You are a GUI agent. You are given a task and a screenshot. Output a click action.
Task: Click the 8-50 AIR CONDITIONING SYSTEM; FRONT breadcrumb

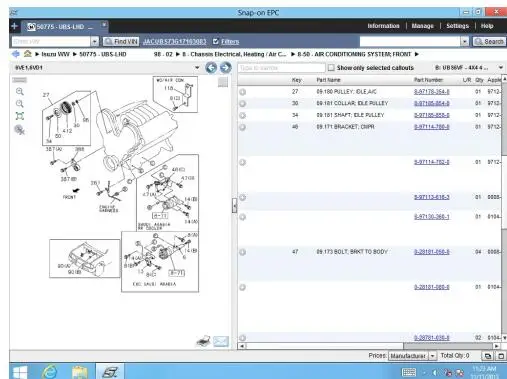354,54
